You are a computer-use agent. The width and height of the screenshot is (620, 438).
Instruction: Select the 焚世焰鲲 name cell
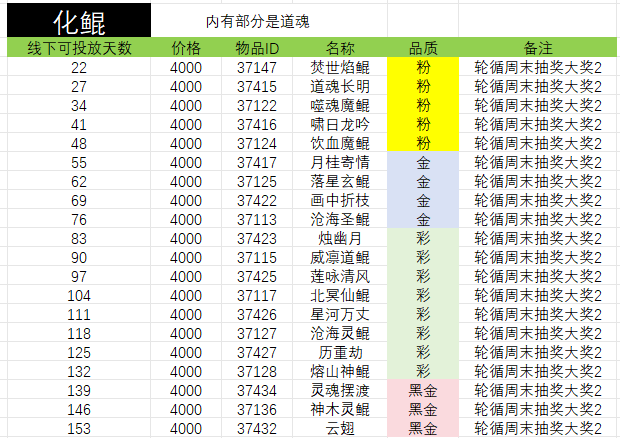[341, 67]
